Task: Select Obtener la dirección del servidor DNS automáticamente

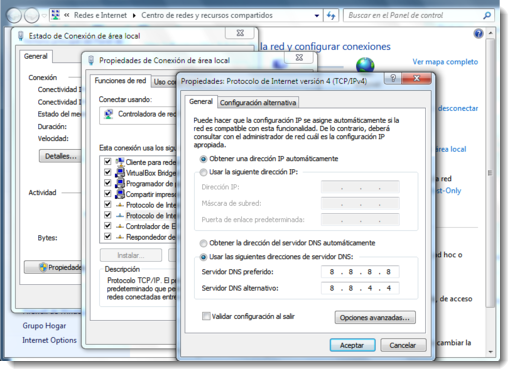Action: click(x=203, y=243)
